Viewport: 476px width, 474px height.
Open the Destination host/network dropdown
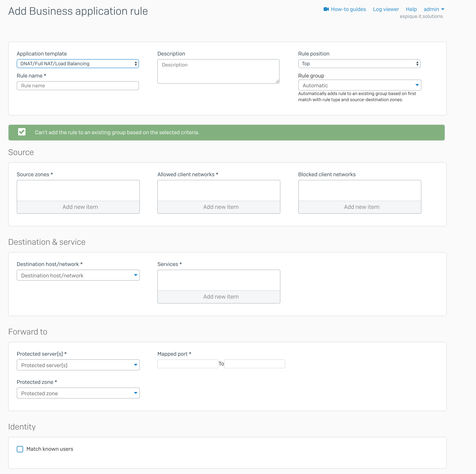(x=78, y=275)
